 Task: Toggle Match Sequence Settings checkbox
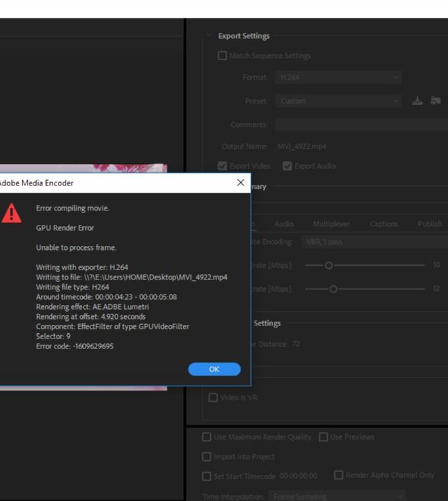click(x=222, y=56)
